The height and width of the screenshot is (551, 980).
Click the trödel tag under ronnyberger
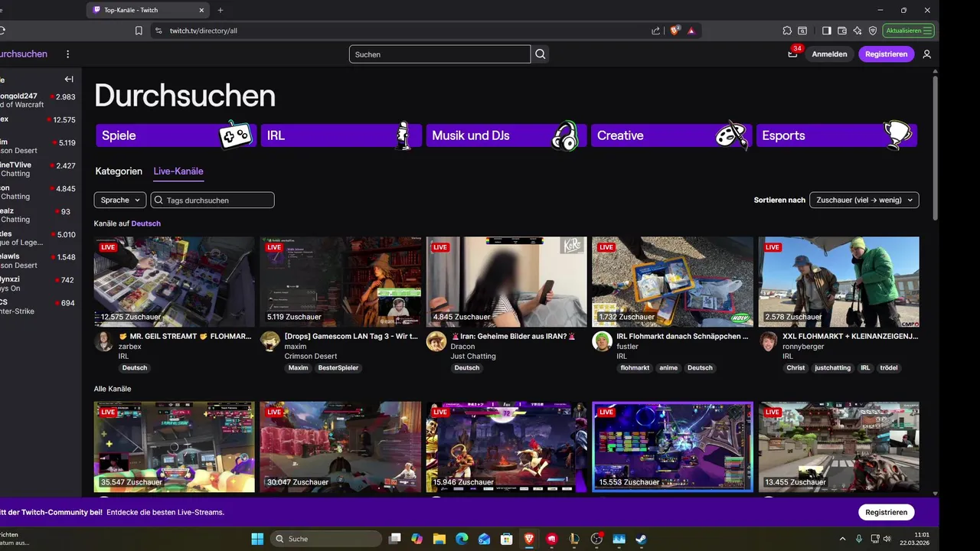pos(889,368)
